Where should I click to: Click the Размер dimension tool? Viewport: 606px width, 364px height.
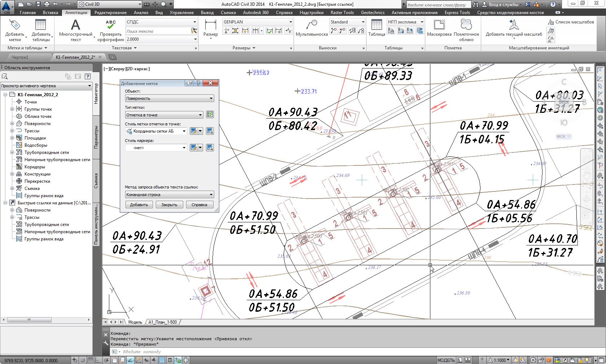click(210, 28)
